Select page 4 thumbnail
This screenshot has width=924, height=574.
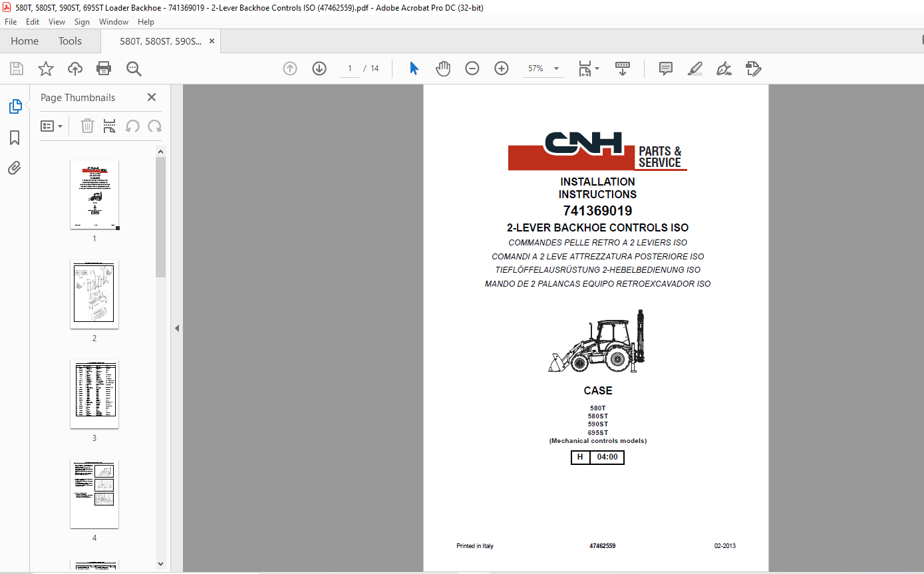point(94,494)
